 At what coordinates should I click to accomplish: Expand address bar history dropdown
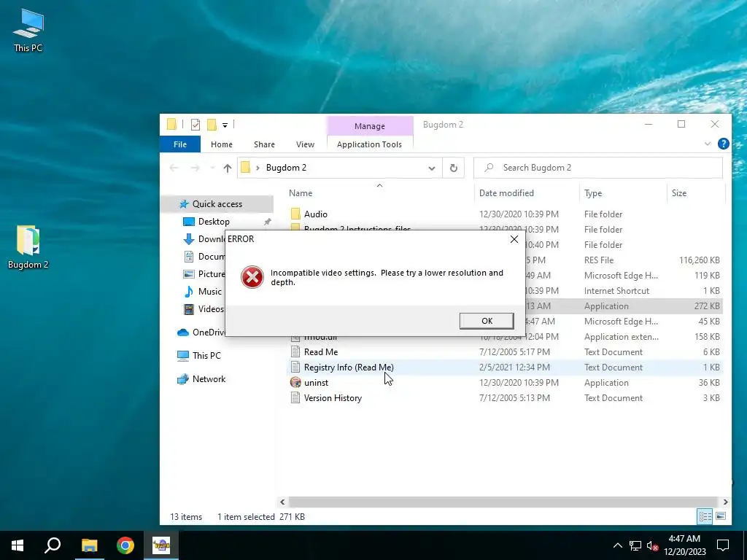(432, 168)
